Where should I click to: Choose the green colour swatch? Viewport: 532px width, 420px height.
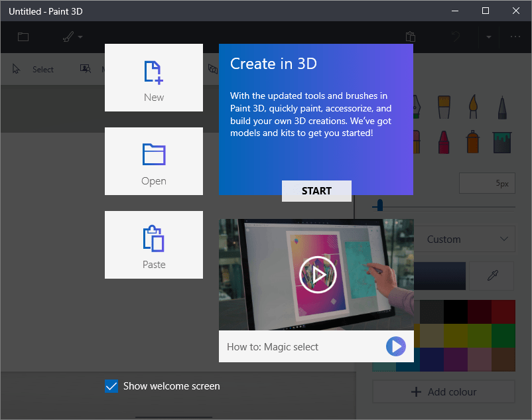[x=503, y=336]
